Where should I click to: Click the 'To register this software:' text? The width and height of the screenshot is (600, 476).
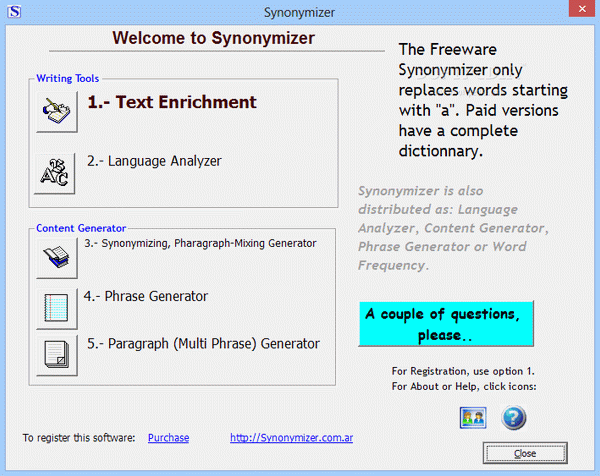79,438
